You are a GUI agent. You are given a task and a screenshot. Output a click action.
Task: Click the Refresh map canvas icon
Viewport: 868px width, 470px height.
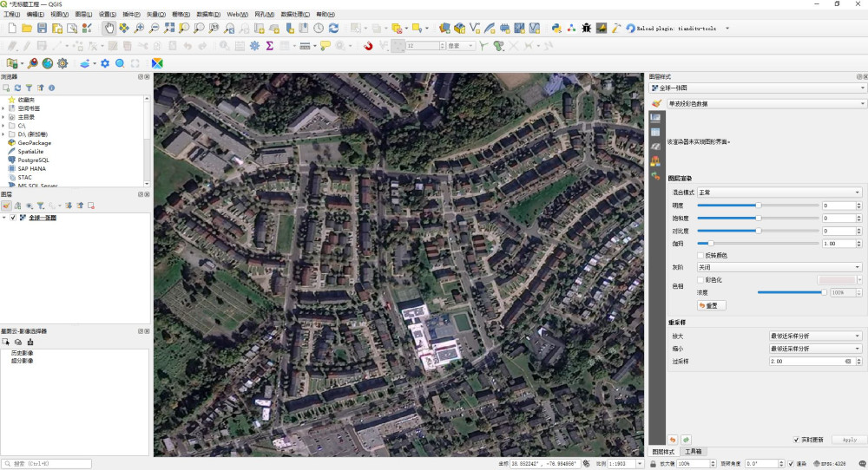tap(333, 29)
